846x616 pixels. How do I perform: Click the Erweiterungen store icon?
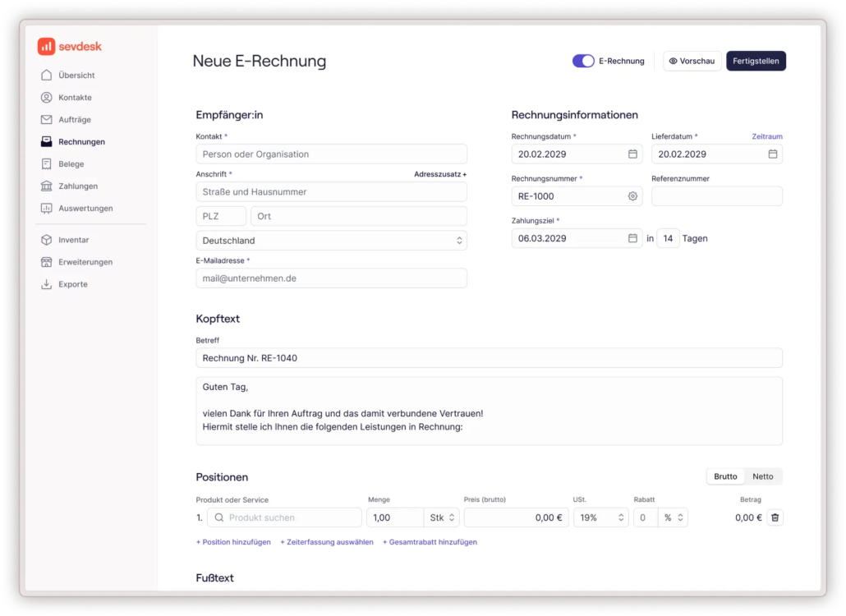coord(46,262)
